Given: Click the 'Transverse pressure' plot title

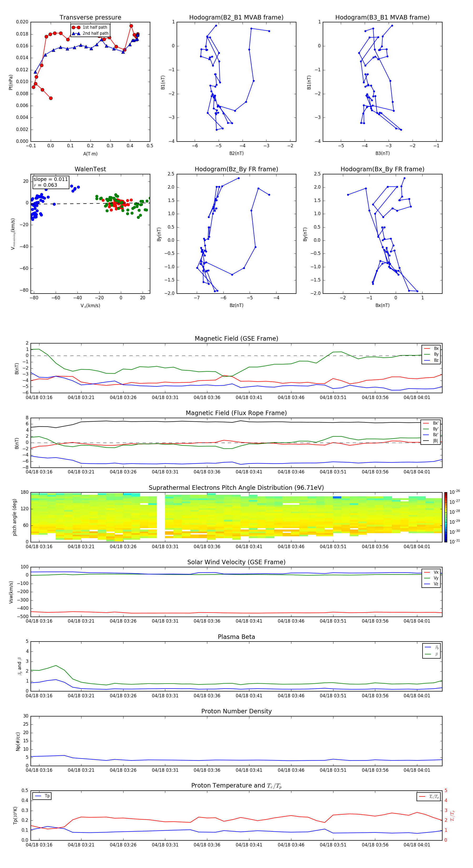Looking at the screenshot, I should 90,18.
